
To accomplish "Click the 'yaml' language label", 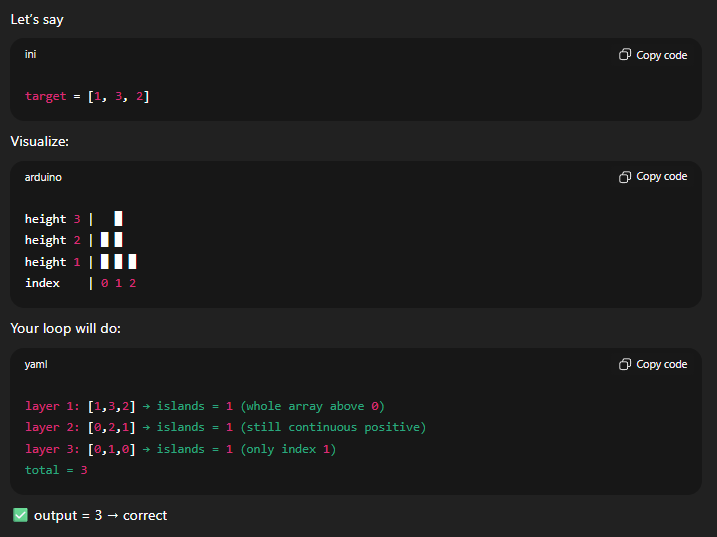I will click(36, 365).
